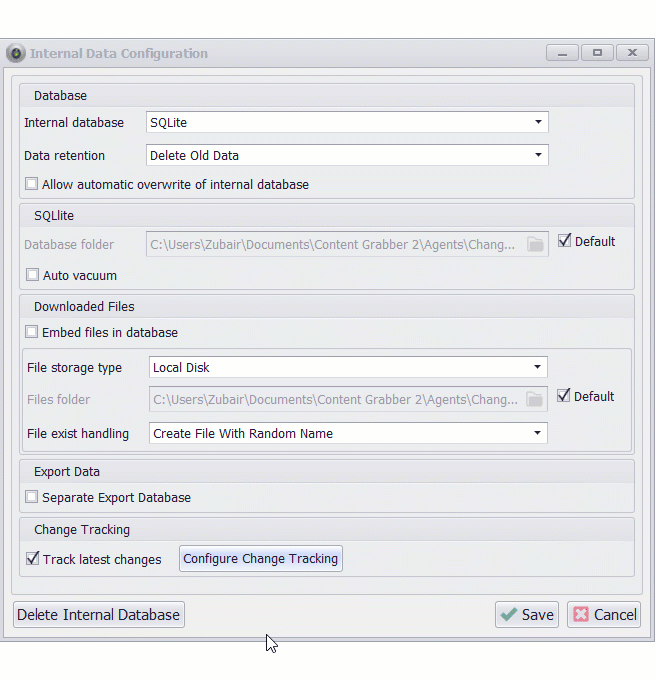Maximize the Internal Data Configuration window
The image size is (656, 680).
click(x=597, y=53)
